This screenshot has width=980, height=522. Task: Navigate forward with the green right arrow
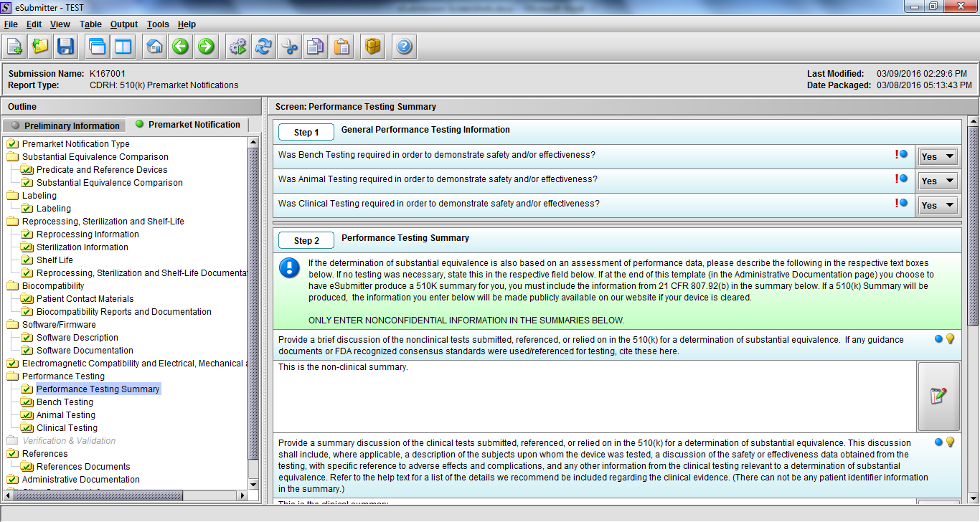206,47
